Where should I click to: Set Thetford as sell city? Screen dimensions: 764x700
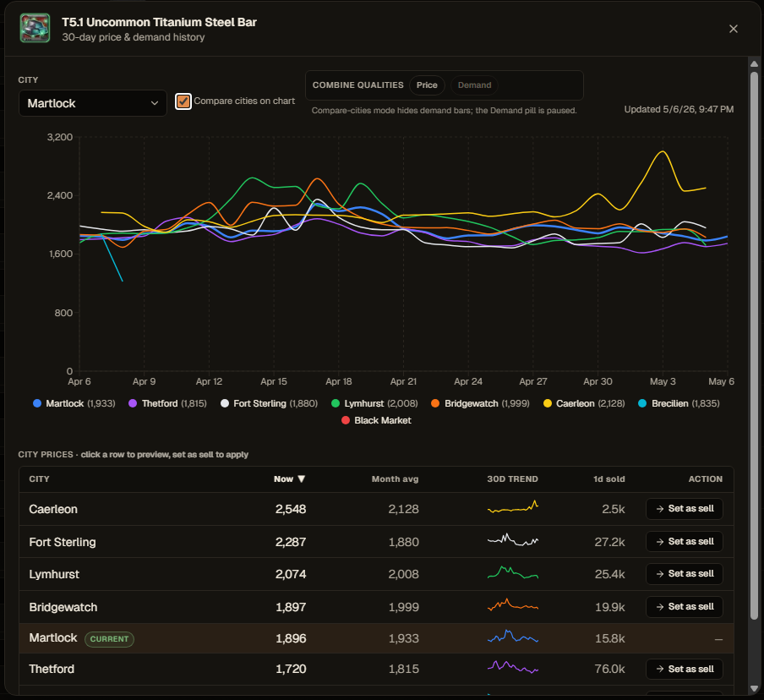click(x=685, y=669)
